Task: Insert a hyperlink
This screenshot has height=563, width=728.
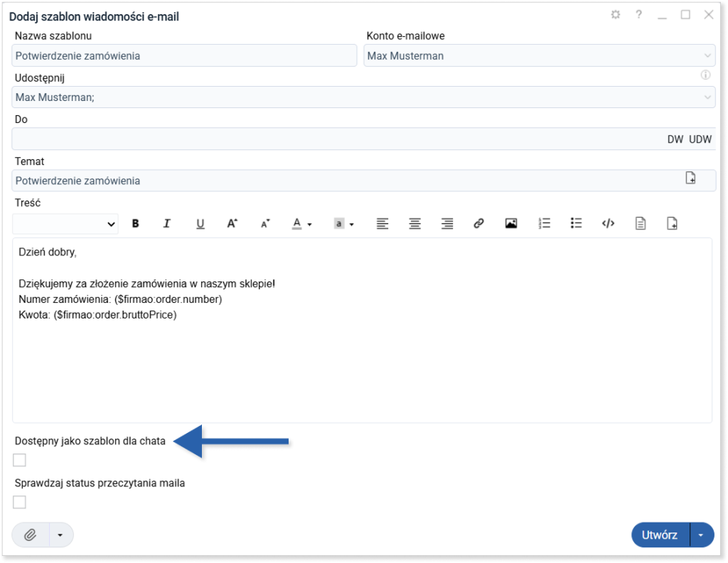Action: point(478,224)
